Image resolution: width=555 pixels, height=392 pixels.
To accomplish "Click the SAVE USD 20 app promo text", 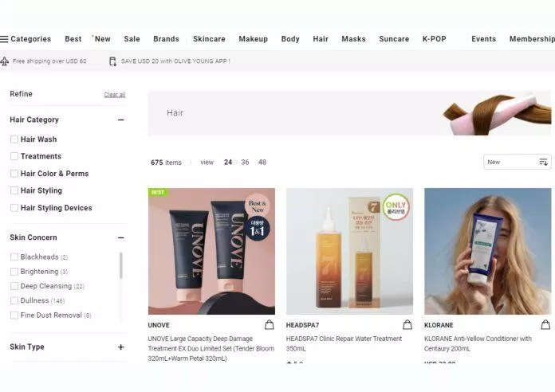I will click(x=175, y=61).
